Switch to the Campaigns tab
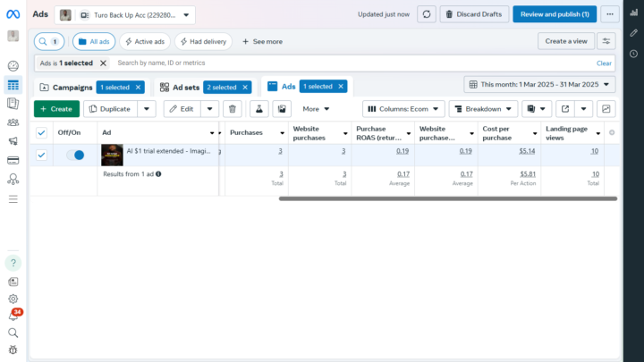 pyautogui.click(x=66, y=87)
